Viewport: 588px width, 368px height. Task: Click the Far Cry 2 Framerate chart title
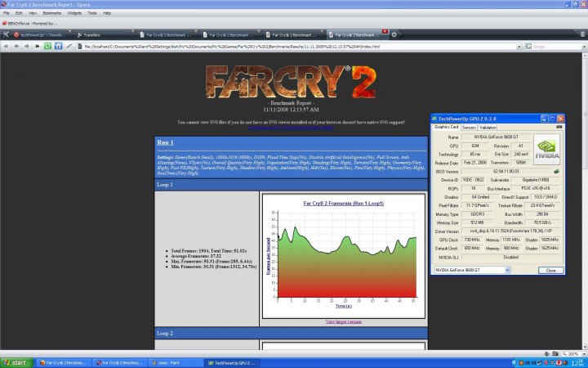[x=344, y=203]
